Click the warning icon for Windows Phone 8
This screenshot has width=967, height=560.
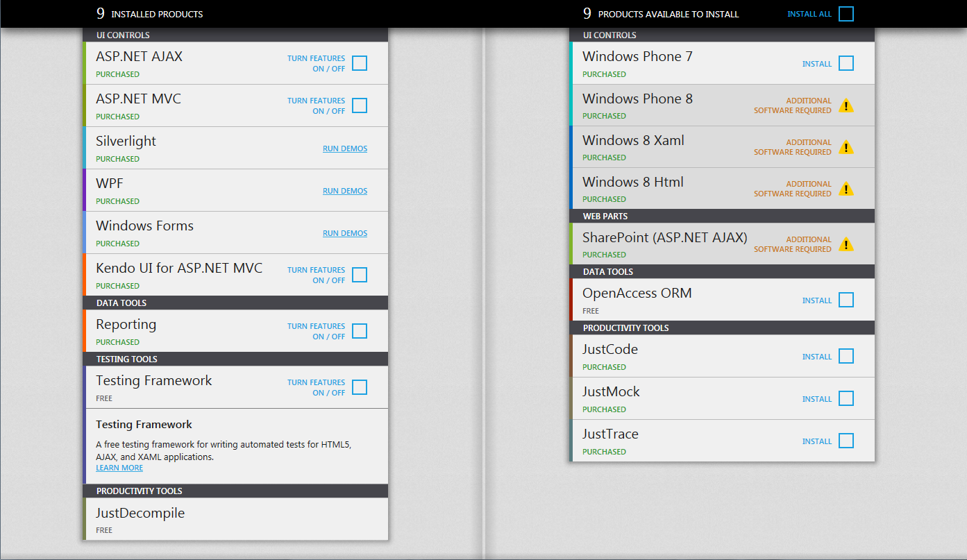tap(846, 105)
